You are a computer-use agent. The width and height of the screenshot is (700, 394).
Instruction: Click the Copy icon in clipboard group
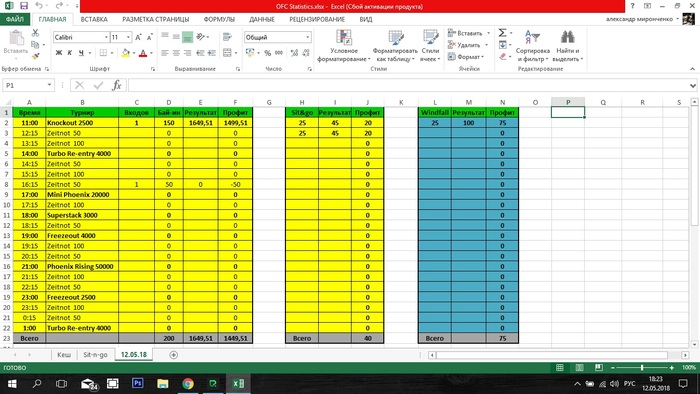tap(35, 45)
